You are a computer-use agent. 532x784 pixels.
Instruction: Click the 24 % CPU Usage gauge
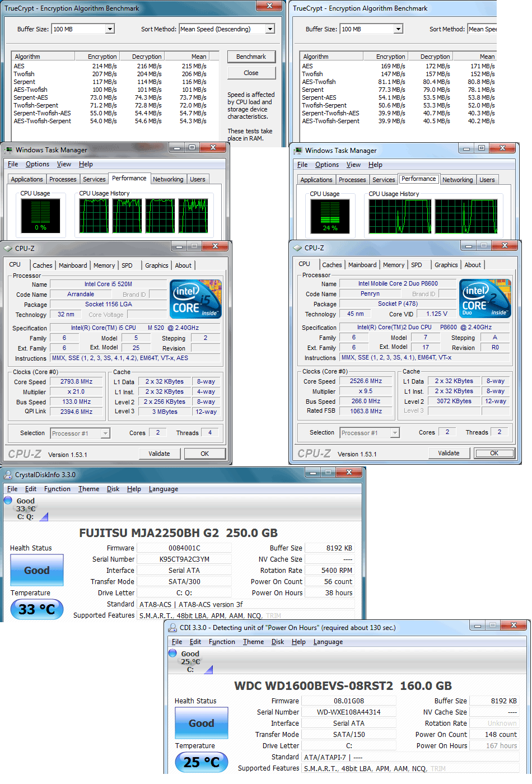(x=330, y=216)
